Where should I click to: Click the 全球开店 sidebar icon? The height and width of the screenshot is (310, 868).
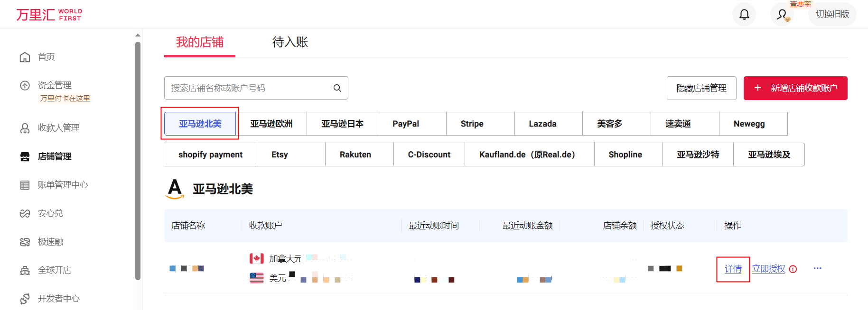click(x=25, y=270)
